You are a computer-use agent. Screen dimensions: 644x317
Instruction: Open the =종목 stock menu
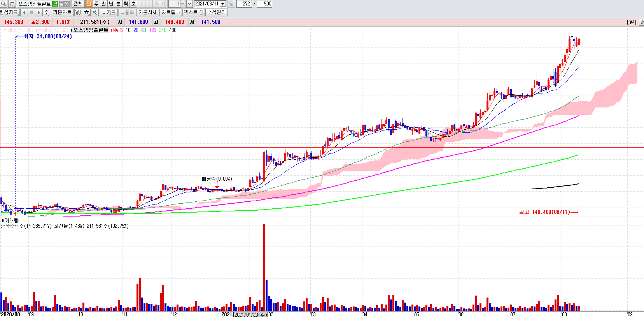(127, 12)
